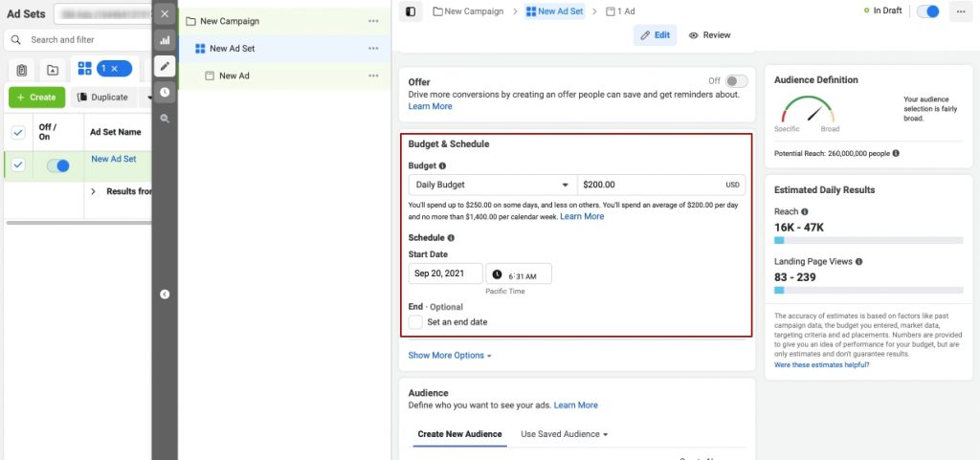Click the Schedule info icon

(x=452, y=238)
